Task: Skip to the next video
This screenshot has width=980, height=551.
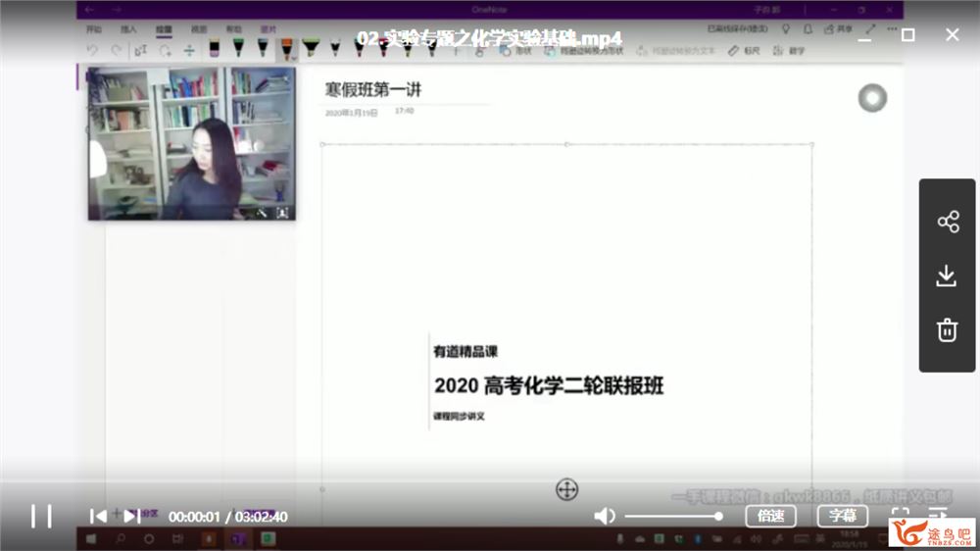Action: [x=133, y=516]
